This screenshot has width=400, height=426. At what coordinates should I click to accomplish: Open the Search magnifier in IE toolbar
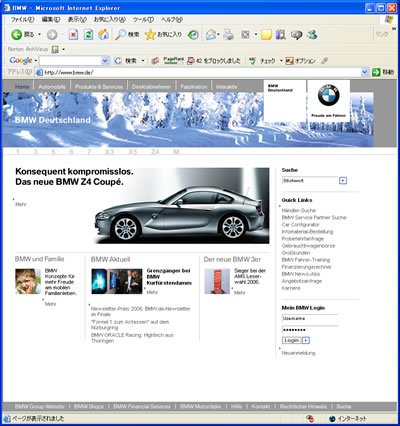[120, 34]
